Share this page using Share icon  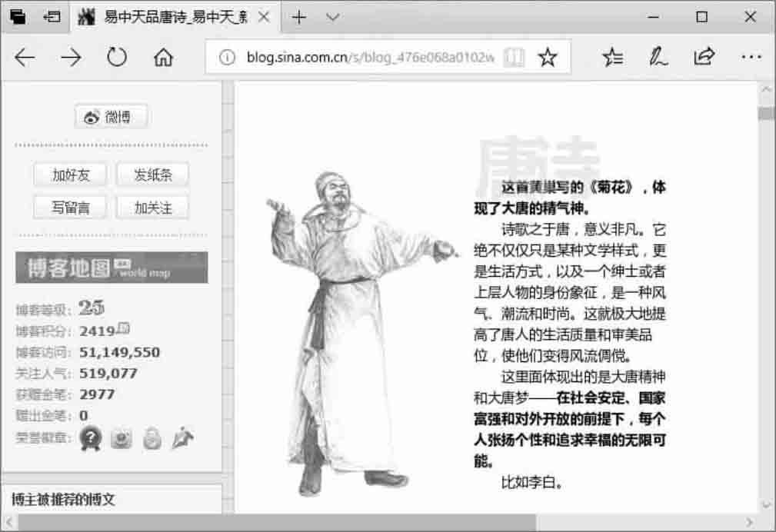click(704, 58)
